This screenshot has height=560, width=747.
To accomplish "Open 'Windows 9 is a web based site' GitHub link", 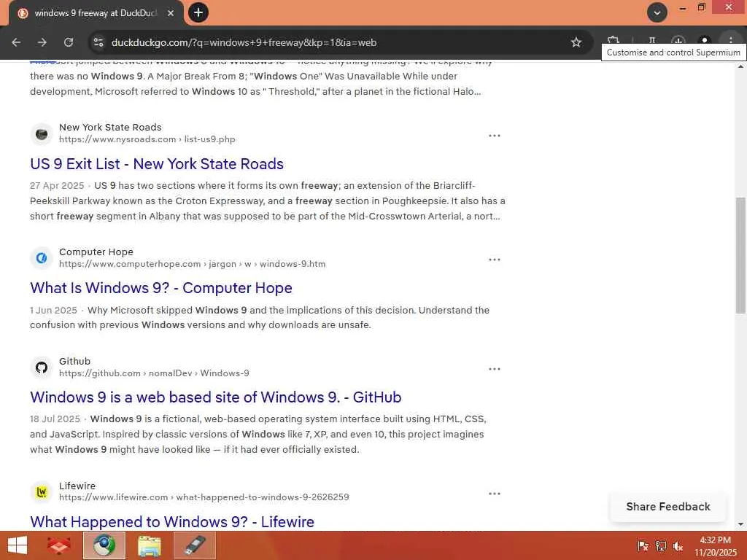I will (x=216, y=397).
